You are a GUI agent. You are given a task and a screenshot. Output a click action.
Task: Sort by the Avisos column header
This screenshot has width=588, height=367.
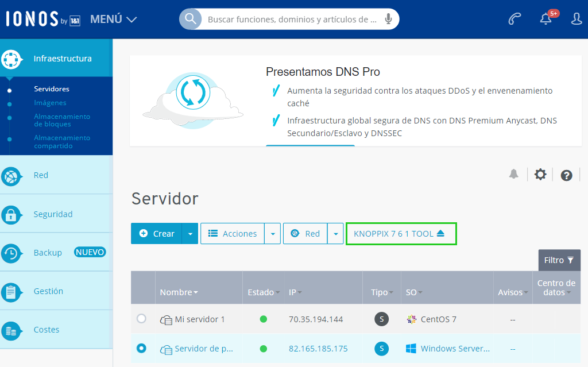click(513, 292)
